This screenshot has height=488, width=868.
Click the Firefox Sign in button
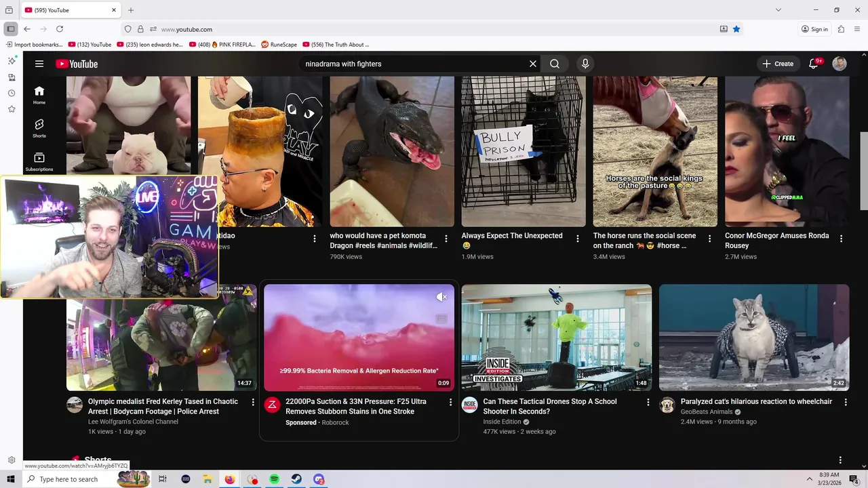[x=814, y=29]
